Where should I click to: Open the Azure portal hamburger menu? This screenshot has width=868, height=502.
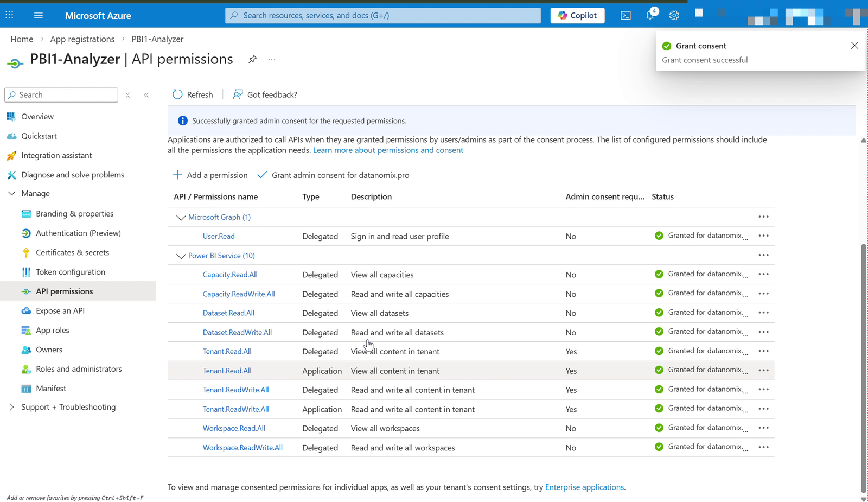pyautogui.click(x=38, y=15)
